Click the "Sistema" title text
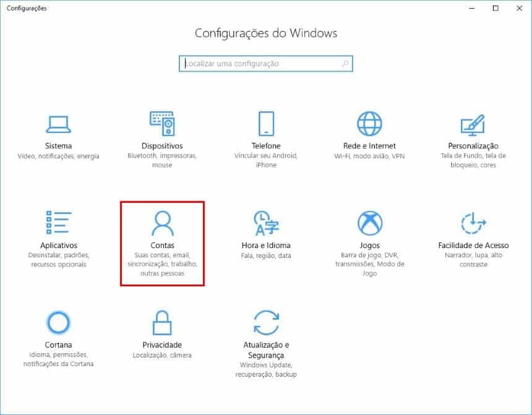This screenshot has width=532, height=415. 58,146
